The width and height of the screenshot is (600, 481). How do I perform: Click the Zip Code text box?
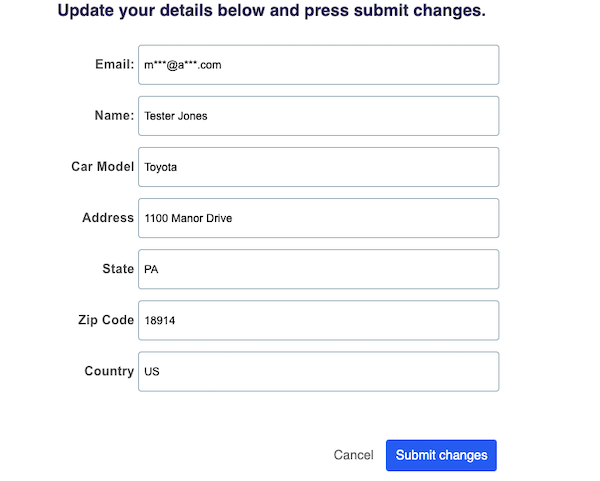pos(318,320)
